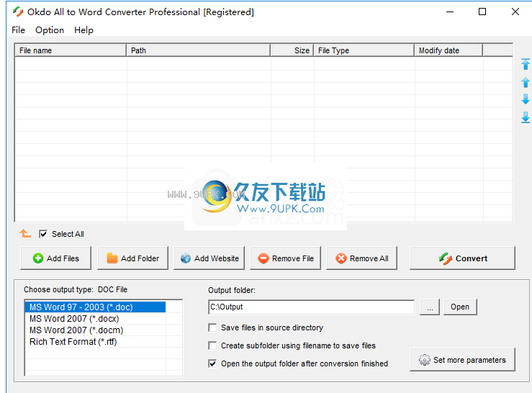Viewport: 532px width, 393px height.
Task: Open the output folder with Open button
Action: coord(460,307)
